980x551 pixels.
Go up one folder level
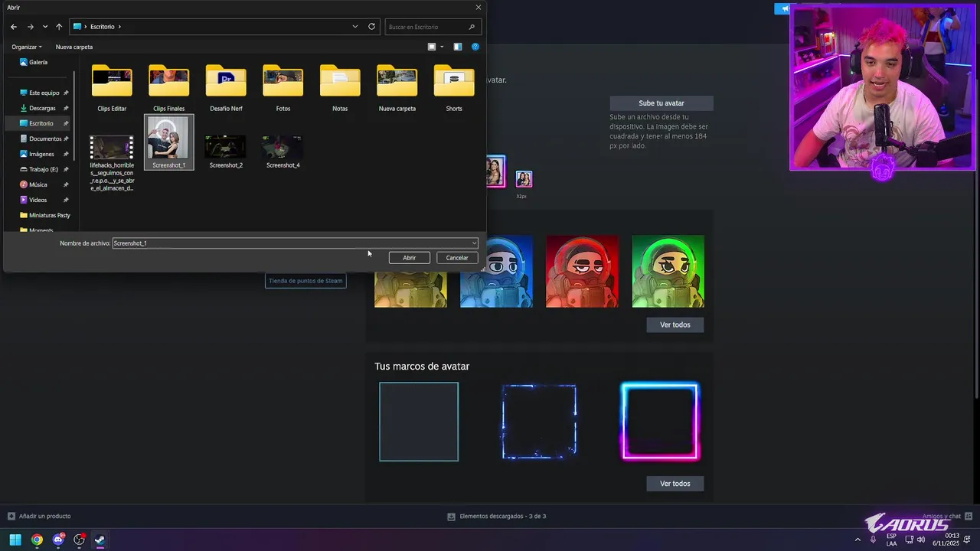click(59, 27)
